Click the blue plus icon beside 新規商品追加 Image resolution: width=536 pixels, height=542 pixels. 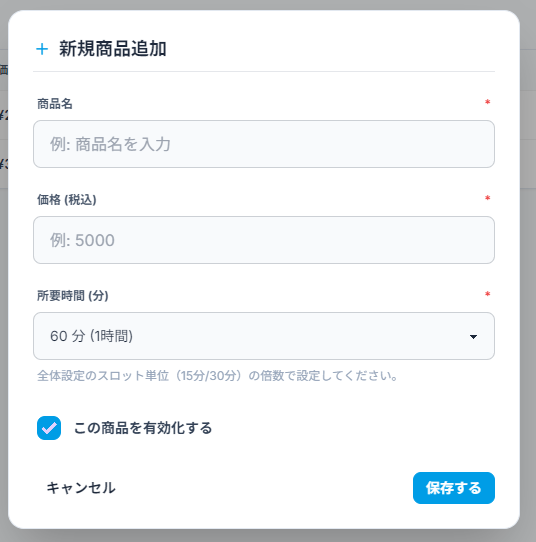pyautogui.click(x=42, y=49)
